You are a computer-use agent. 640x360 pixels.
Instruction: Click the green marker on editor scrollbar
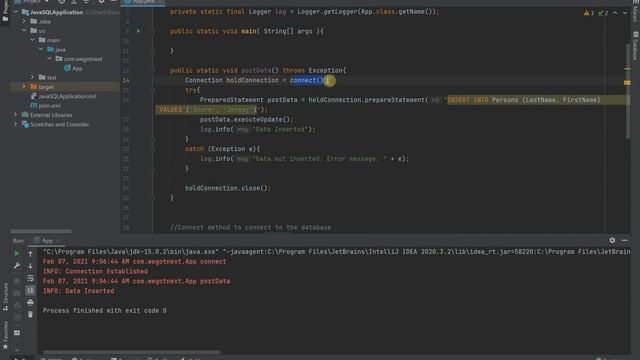click(627, 69)
